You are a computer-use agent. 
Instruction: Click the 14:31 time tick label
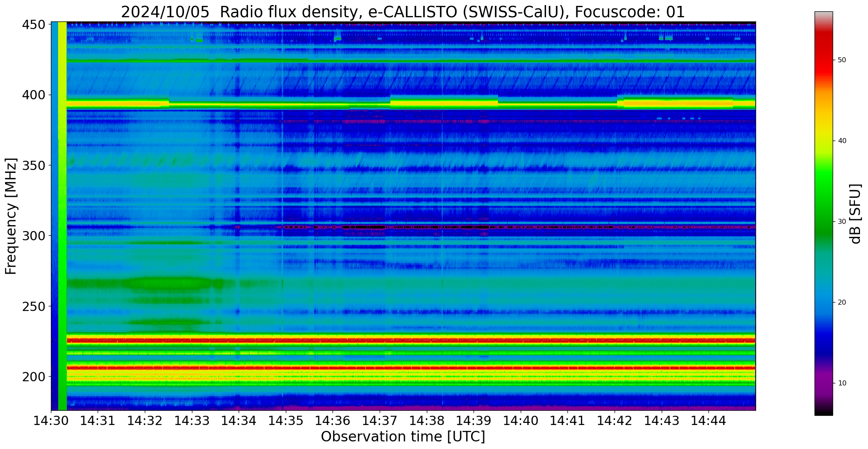coord(98,420)
